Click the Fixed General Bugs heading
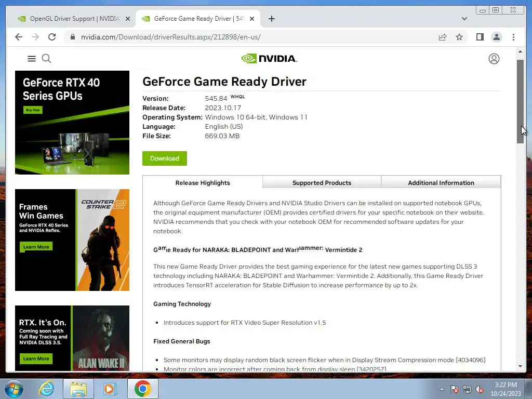The height and width of the screenshot is (399, 532). [x=181, y=341]
